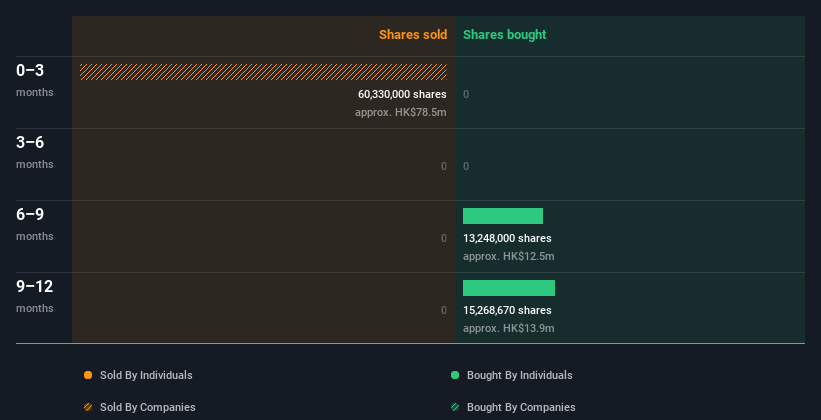Select the Bought By Individuals legend label
This screenshot has height=420, width=821.
pos(519,375)
